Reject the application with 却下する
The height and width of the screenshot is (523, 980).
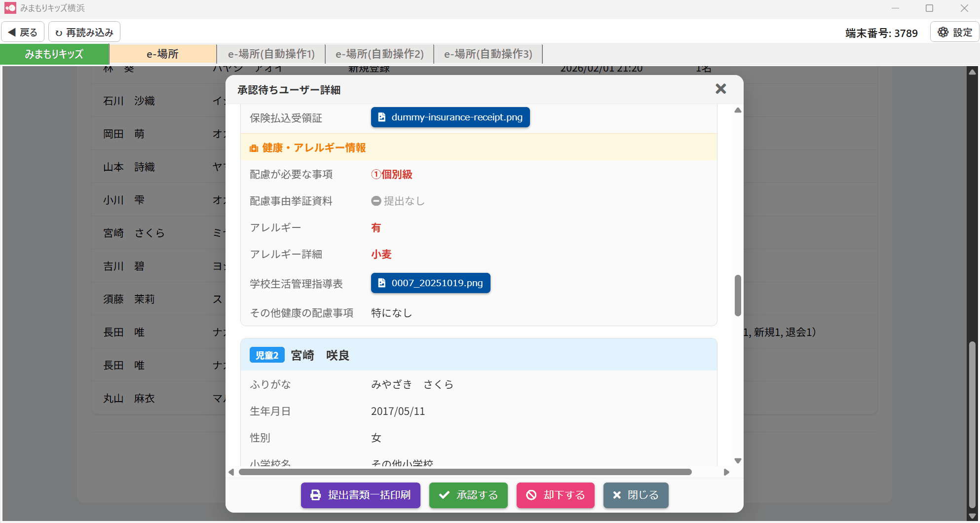[x=555, y=495]
